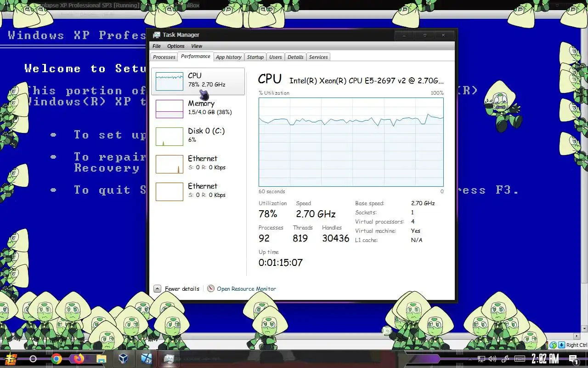Screen dimensions: 588x368
Task: Select the Memory resource in the sidebar
Action: [x=198, y=109]
